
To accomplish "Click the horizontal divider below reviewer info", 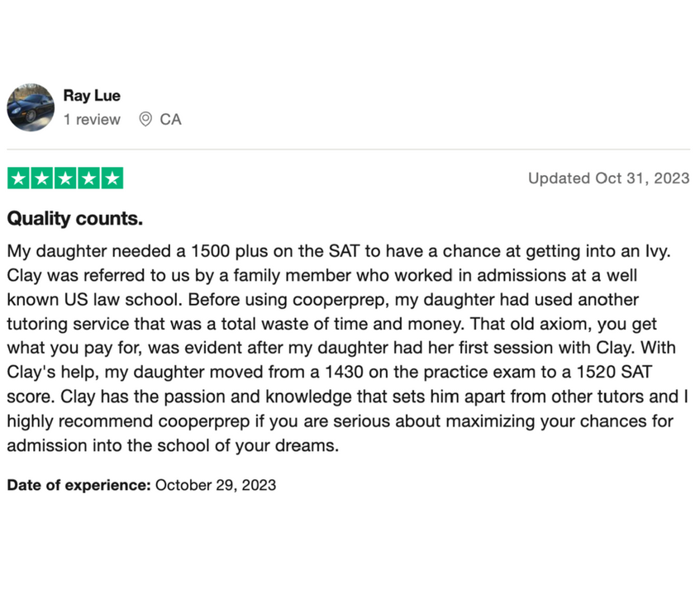I will click(349, 149).
